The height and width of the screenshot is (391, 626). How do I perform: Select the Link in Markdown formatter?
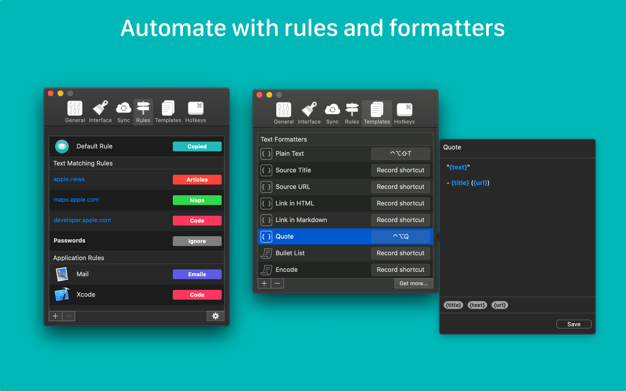[x=345, y=220]
